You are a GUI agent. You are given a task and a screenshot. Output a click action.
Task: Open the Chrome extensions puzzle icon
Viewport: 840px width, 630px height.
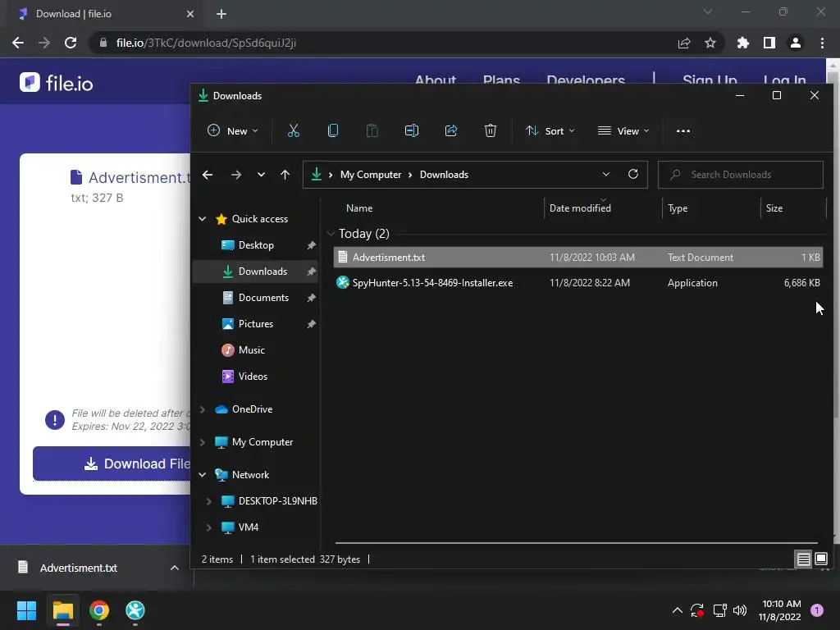point(743,43)
